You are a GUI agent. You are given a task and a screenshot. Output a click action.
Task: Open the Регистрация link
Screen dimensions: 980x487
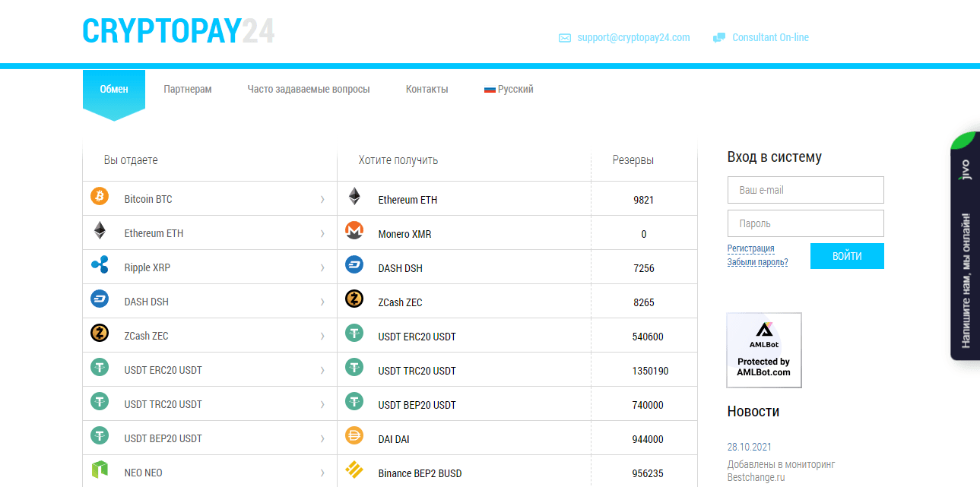click(750, 248)
